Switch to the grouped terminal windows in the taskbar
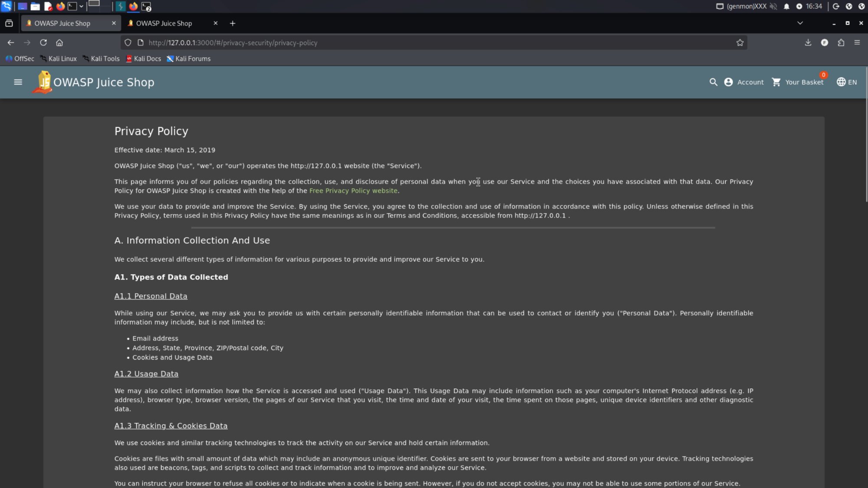 pyautogui.click(x=146, y=6)
